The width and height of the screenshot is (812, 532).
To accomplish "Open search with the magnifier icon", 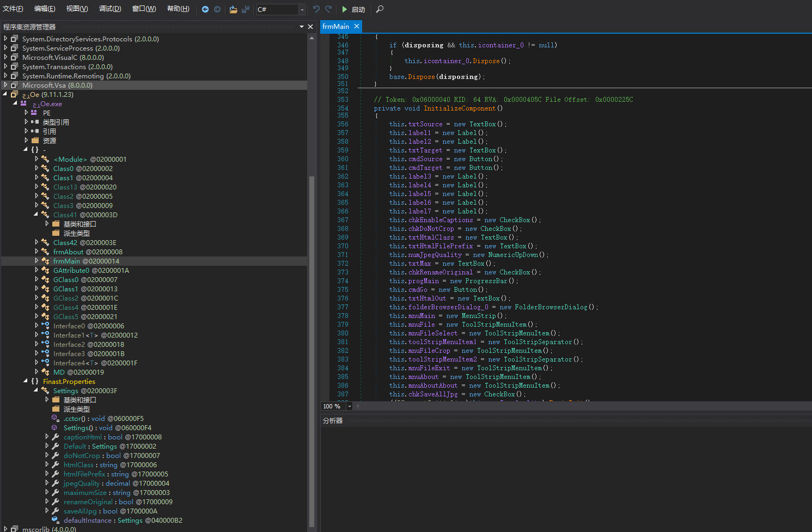I will click(x=380, y=9).
